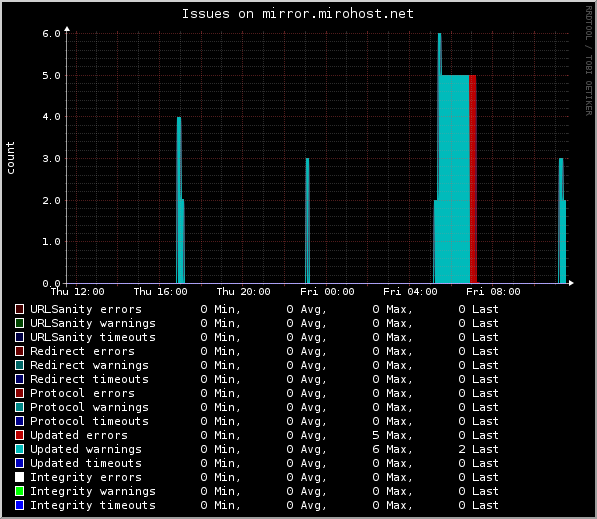The height and width of the screenshot is (519, 597).
Task: Click the large cyan block near Fri 05:00
Action: pyautogui.click(x=453, y=179)
